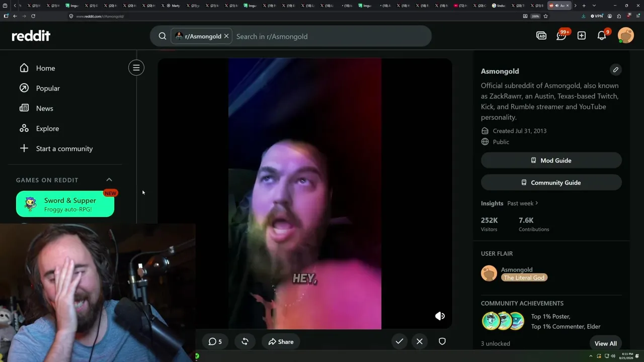The height and width of the screenshot is (362, 644).
Task: Toggle the video sound
Action: 440,316
